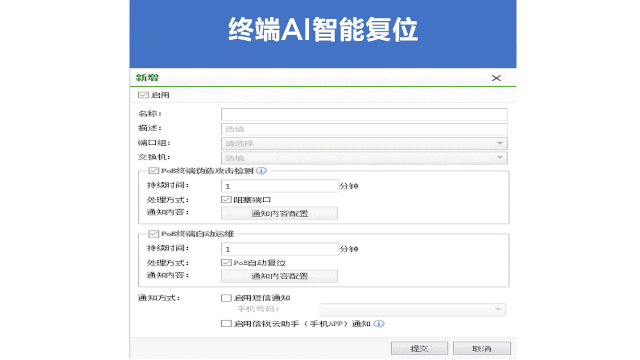This screenshot has height=360, width=640.
Task: Toggle the PoE自动复位 checkbox
Action: [x=226, y=262]
